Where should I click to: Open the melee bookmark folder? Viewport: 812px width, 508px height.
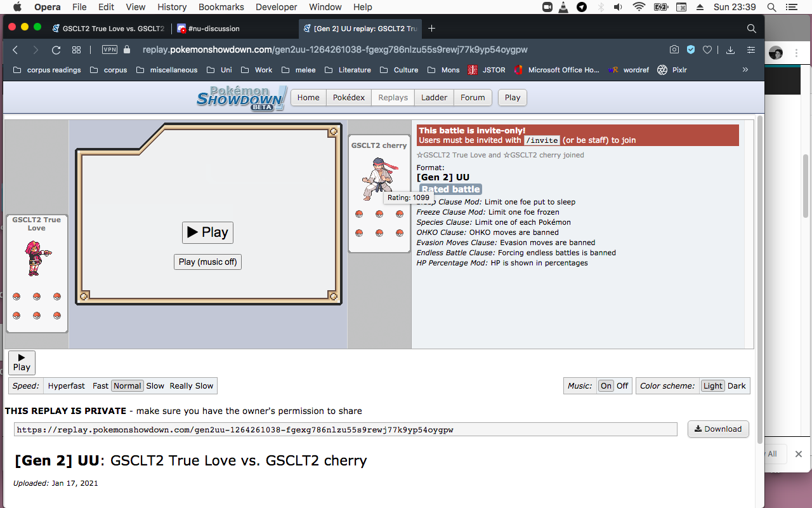click(x=298, y=70)
